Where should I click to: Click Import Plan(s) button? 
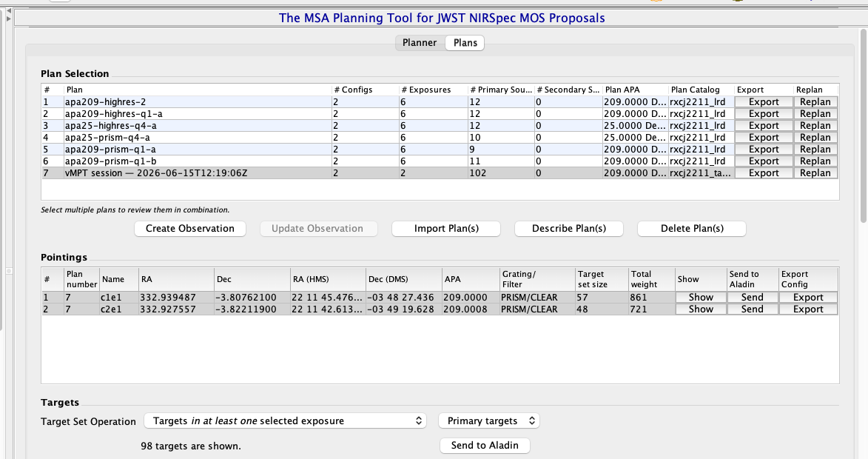446,229
